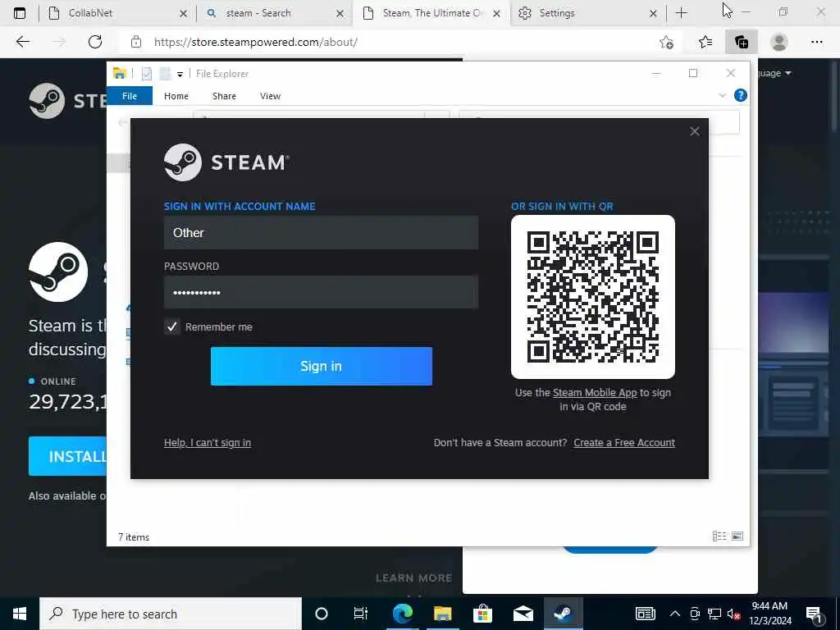Open File Explorer help question mark icon

[741, 95]
